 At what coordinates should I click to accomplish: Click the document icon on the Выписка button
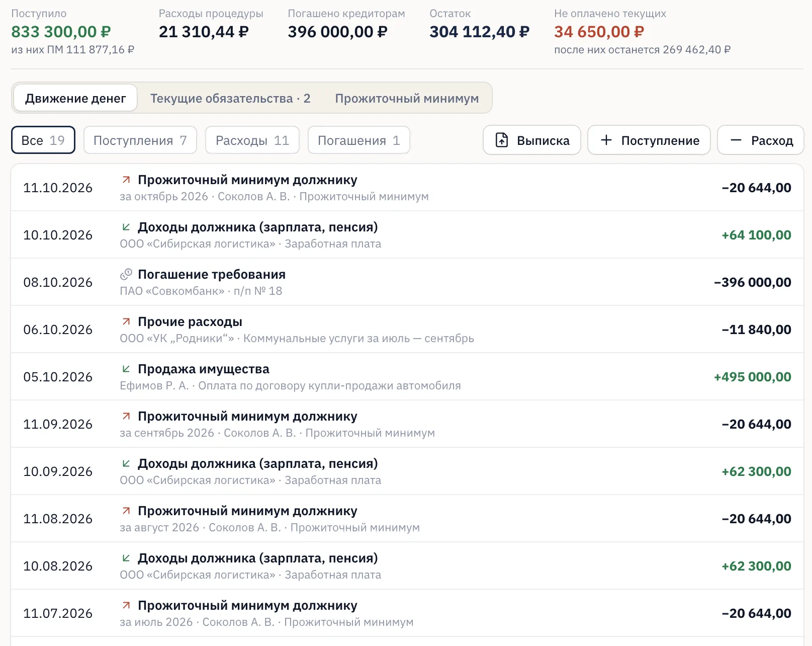pyautogui.click(x=502, y=140)
